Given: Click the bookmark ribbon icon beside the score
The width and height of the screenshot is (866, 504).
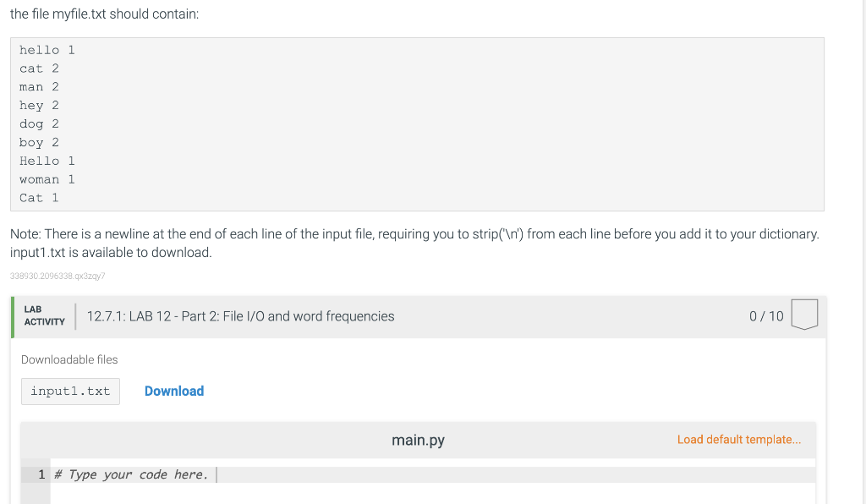Looking at the screenshot, I should (x=804, y=314).
